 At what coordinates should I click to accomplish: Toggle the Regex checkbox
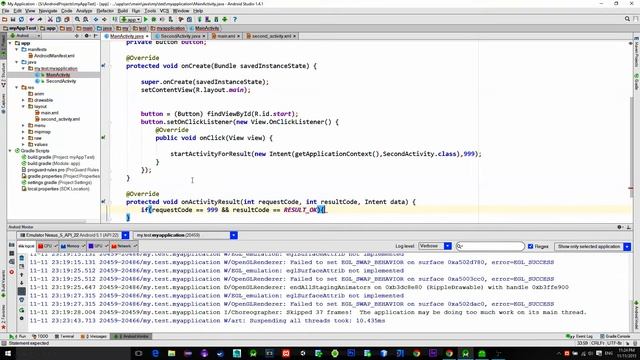[x=531, y=246]
